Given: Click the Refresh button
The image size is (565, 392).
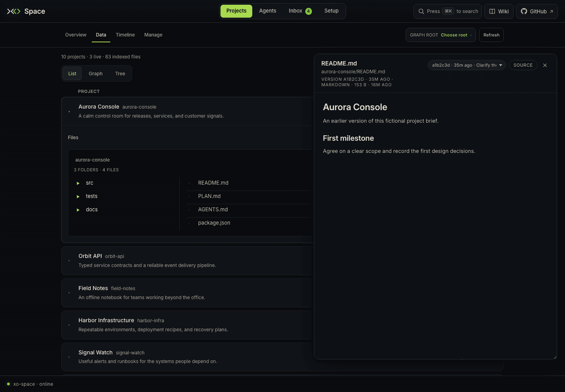Looking at the screenshot, I should tap(491, 35).
